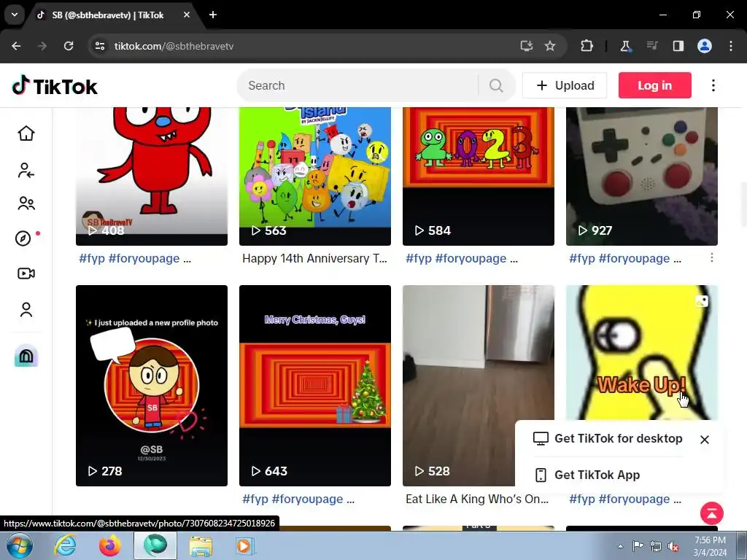Open the Chrome Labs flask icon
Screen dimensions: 747x560
click(625, 46)
